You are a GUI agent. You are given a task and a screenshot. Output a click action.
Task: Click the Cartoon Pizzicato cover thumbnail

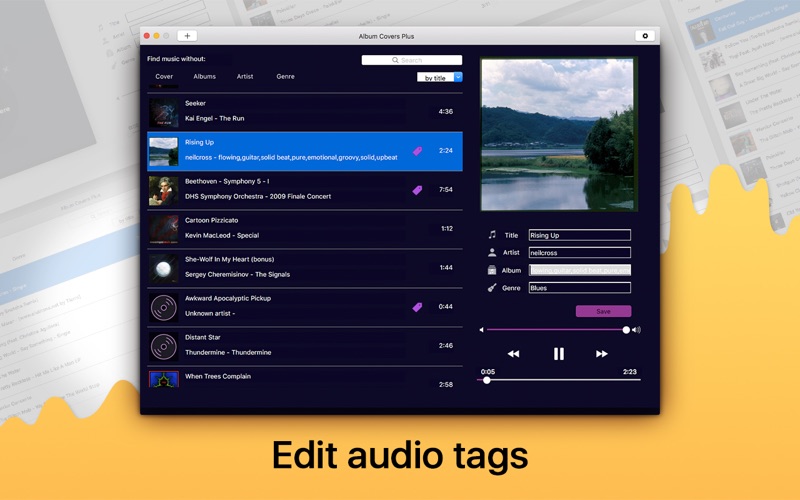tap(164, 229)
